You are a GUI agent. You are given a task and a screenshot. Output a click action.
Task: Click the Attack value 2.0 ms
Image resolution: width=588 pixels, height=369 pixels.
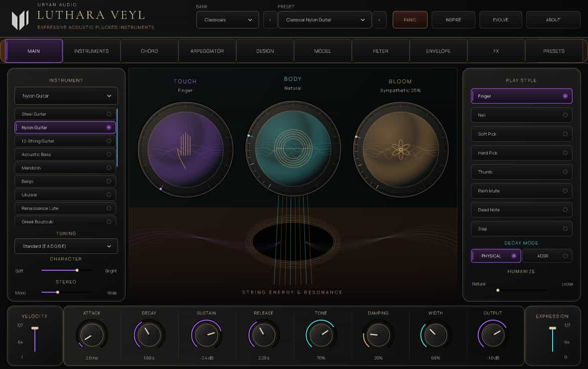(92, 358)
